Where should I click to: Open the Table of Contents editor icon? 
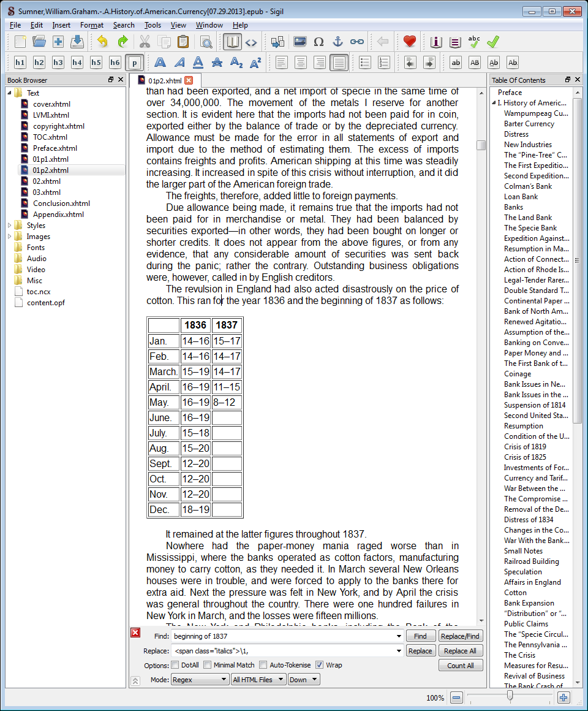click(455, 42)
